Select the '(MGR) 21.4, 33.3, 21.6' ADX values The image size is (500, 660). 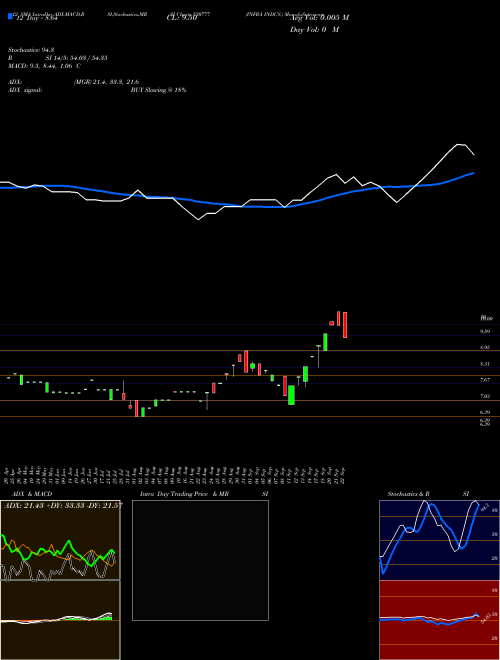click(106, 82)
